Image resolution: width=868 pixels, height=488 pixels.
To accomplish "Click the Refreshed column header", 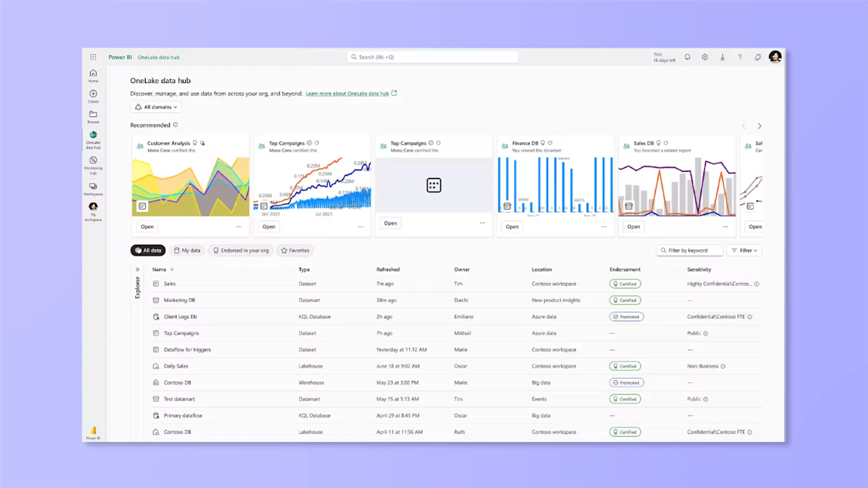I will tap(388, 269).
